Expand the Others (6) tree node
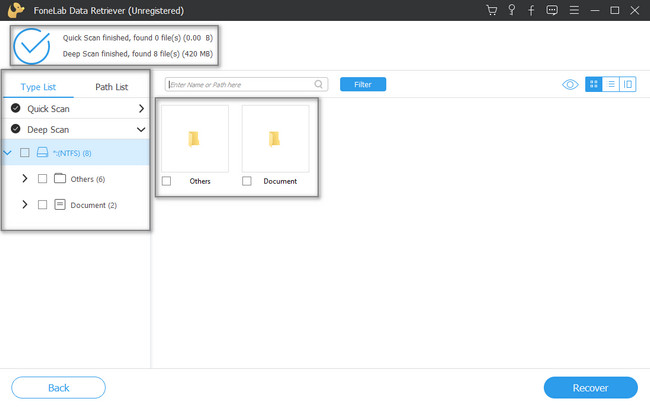This screenshot has height=407, width=650. tap(25, 179)
